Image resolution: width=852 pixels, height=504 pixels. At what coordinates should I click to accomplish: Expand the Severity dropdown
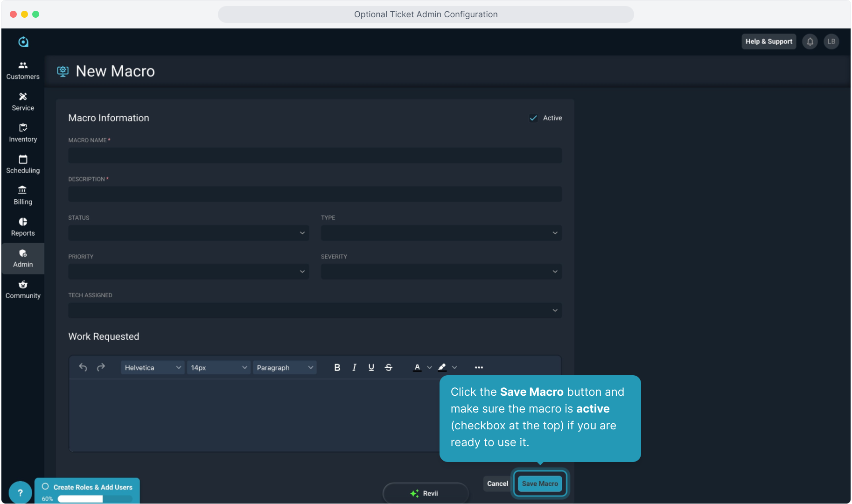[x=441, y=272]
